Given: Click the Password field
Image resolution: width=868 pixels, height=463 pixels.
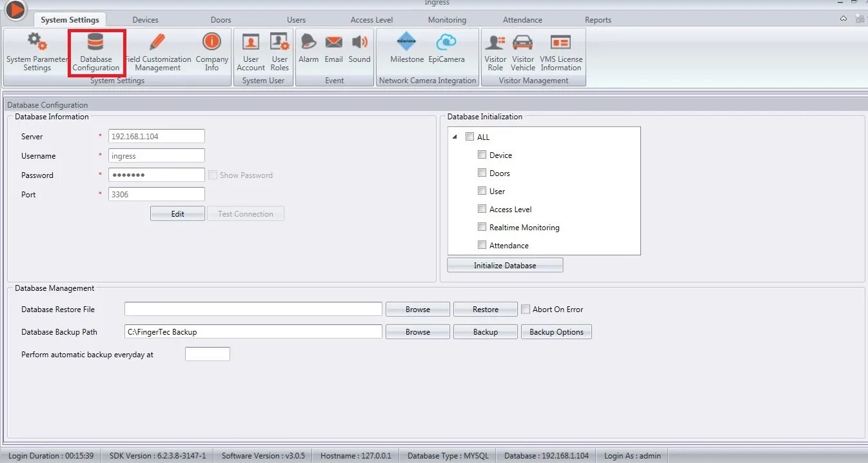Looking at the screenshot, I should (x=157, y=175).
